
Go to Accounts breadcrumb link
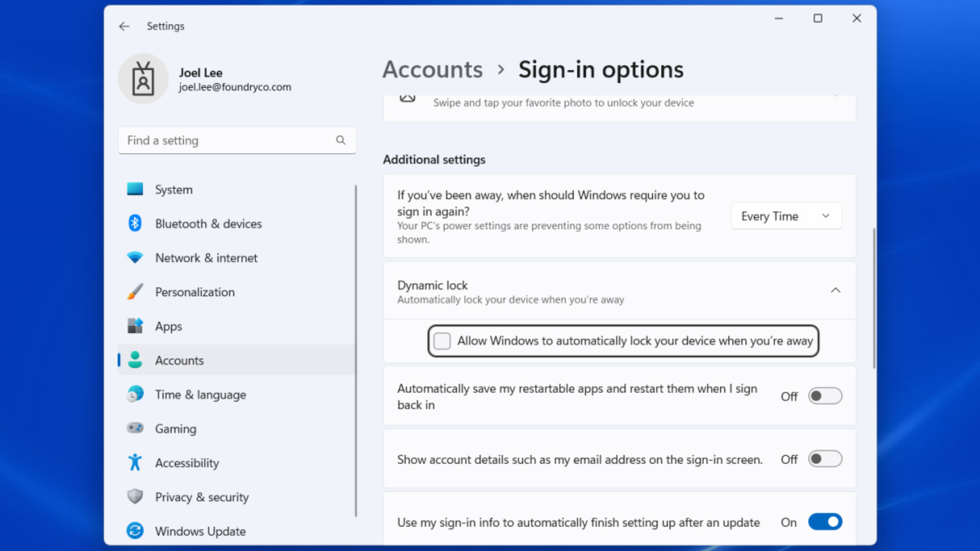[432, 70]
